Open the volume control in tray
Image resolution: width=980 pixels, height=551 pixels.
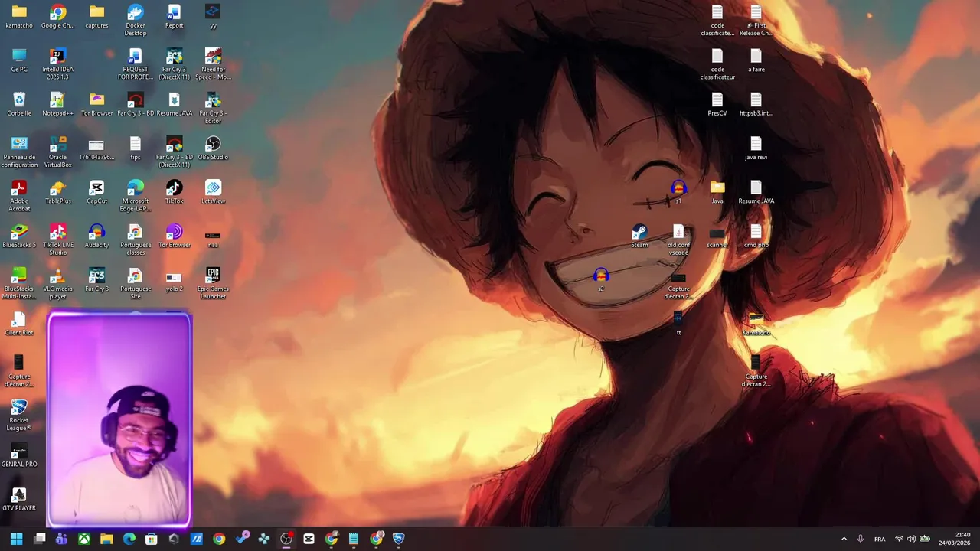tap(911, 539)
